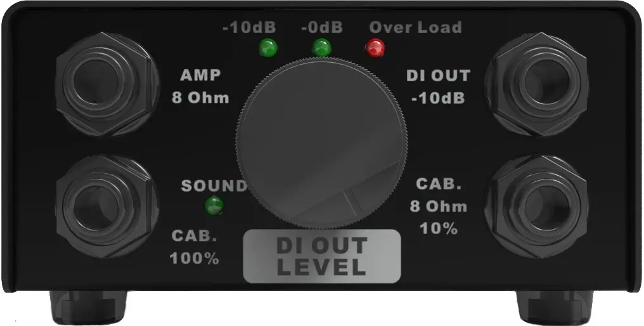Click the -0dB green LED
644x326 pixels.
[321, 48]
